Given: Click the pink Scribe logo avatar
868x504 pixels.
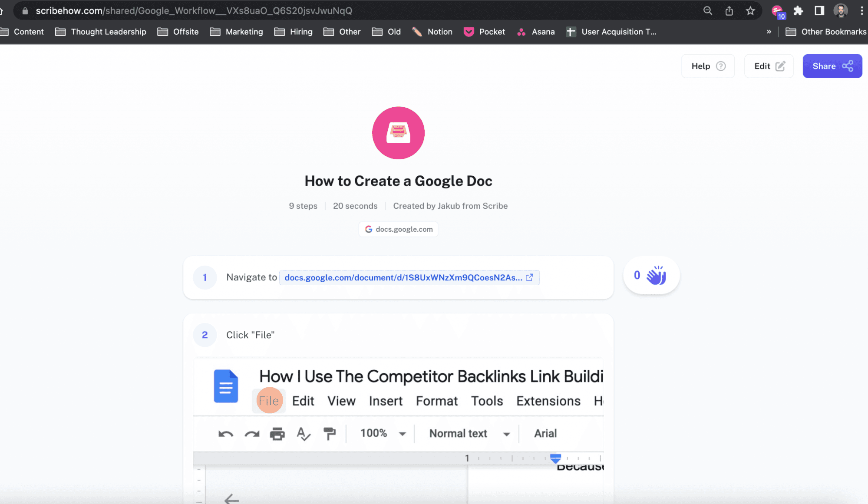Looking at the screenshot, I should point(398,133).
